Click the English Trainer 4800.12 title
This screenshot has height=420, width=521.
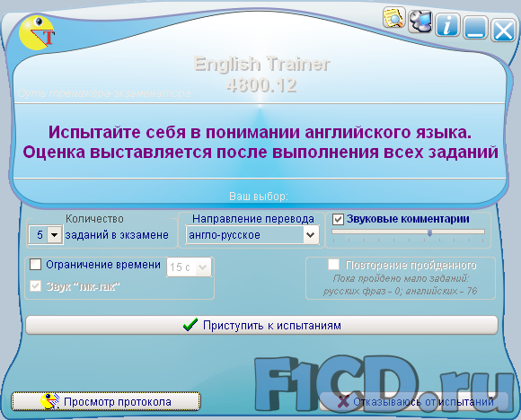261,74
